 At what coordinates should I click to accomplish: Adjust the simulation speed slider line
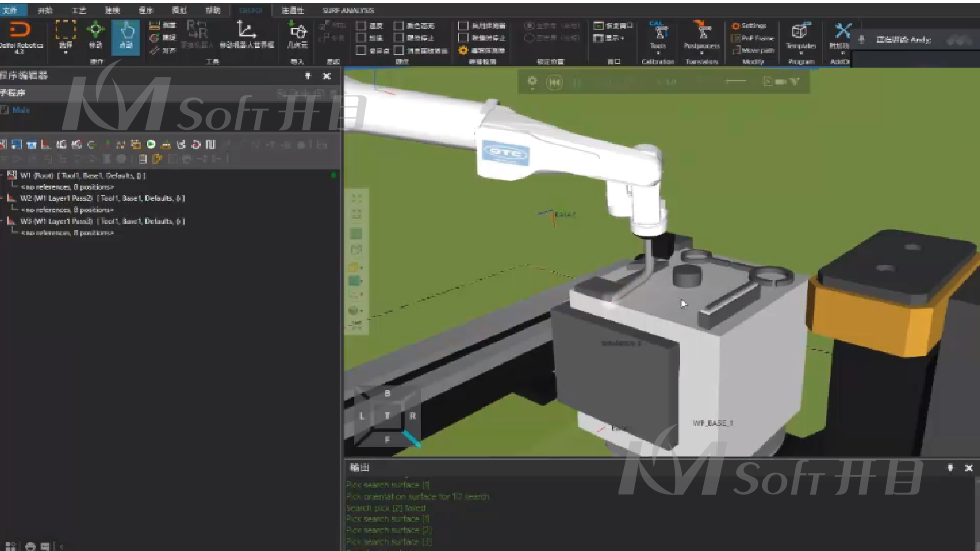coord(736,81)
